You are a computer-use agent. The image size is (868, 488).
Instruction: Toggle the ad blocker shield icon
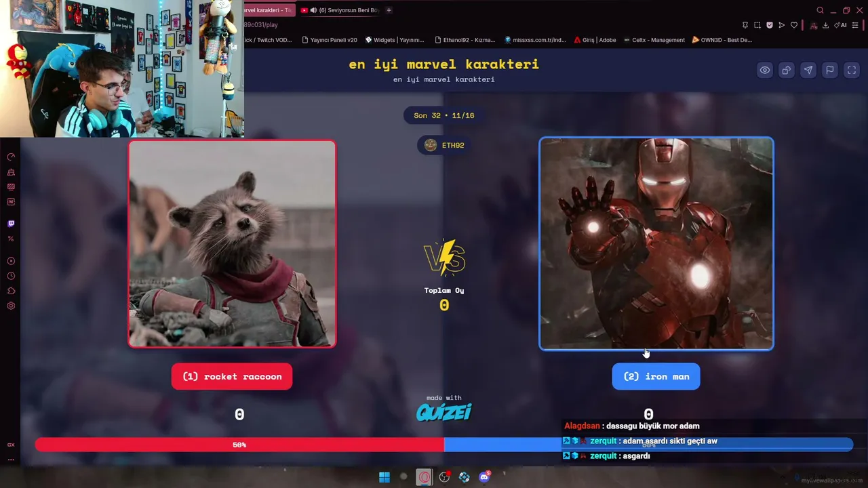tap(770, 25)
